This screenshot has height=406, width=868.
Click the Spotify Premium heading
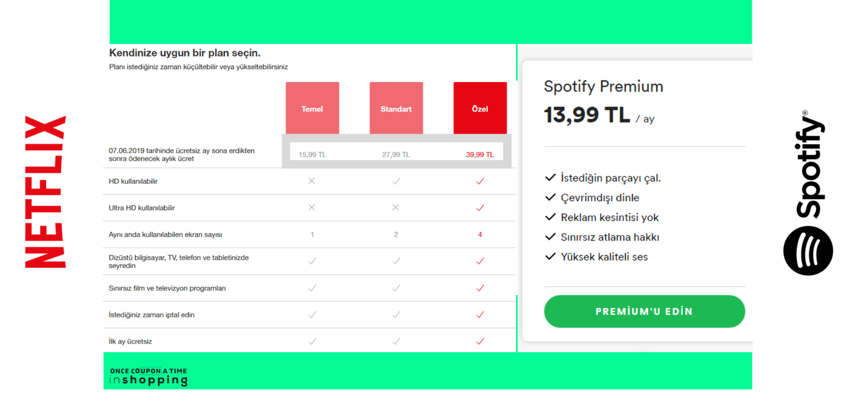point(604,87)
